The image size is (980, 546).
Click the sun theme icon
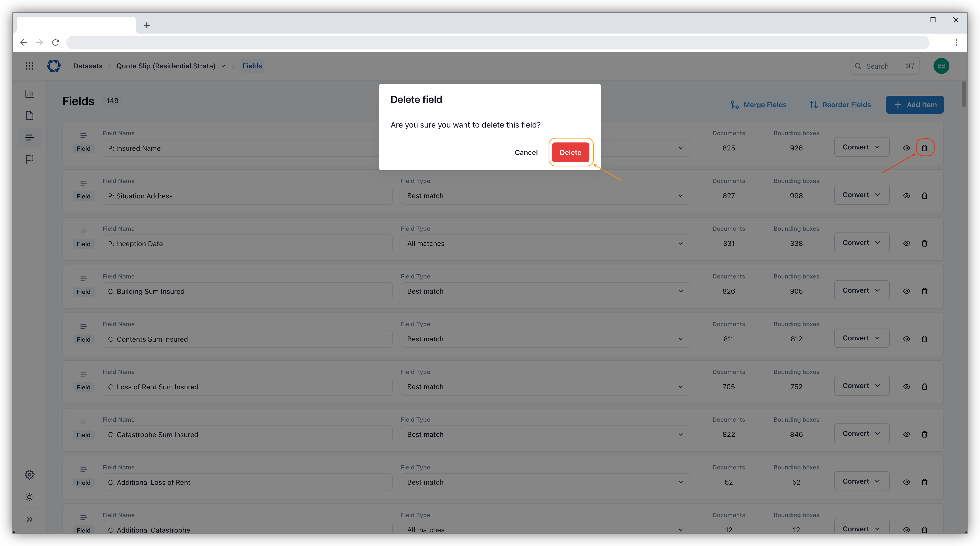(x=29, y=497)
